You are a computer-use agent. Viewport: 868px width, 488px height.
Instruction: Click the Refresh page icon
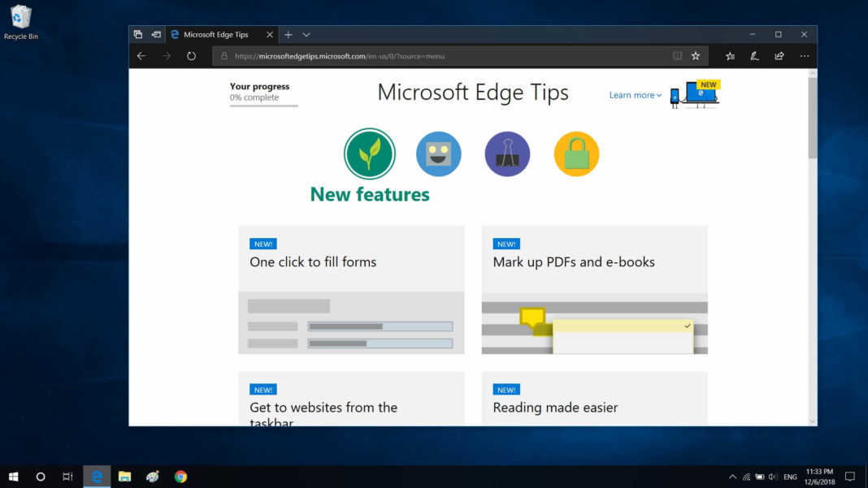click(x=191, y=55)
